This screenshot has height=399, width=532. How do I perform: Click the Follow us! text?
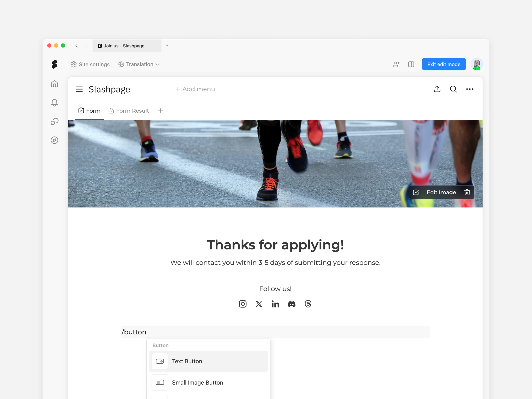275,289
